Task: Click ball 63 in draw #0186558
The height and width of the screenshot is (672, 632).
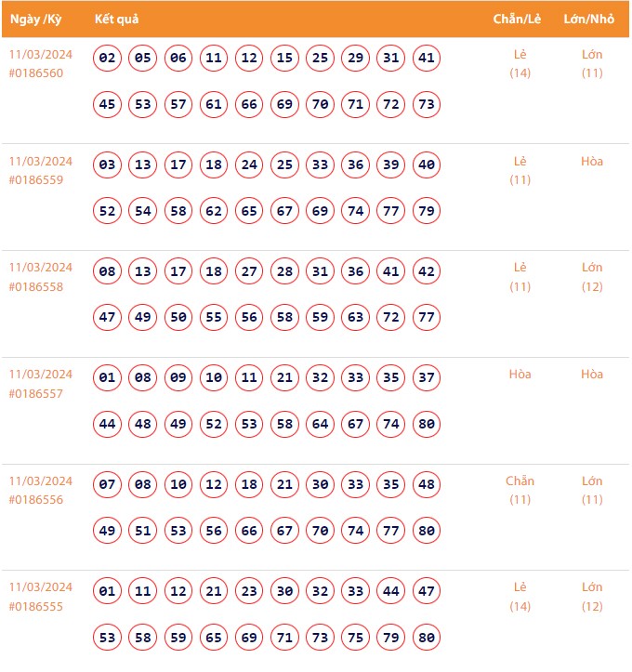Action: click(x=356, y=318)
